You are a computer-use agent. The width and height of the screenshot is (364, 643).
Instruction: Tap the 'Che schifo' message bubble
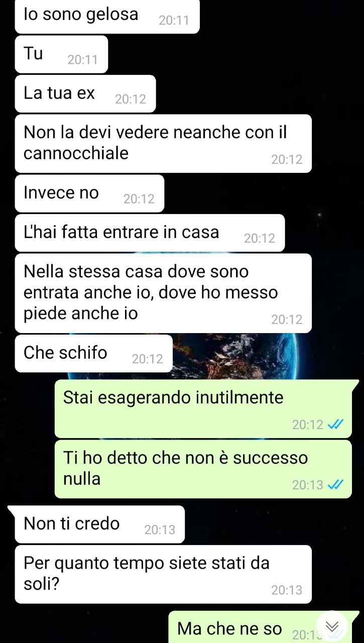pyautogui.click(x=93, y=354)
